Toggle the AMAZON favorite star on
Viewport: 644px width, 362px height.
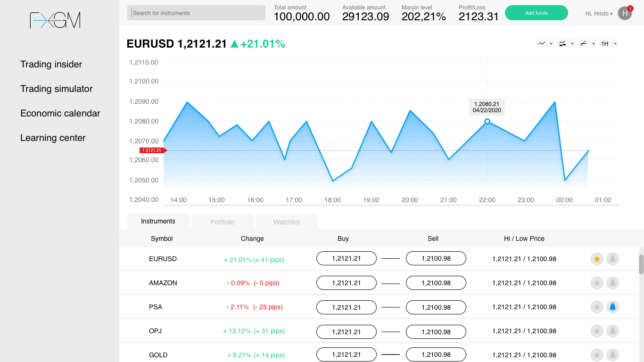(597, 283)
